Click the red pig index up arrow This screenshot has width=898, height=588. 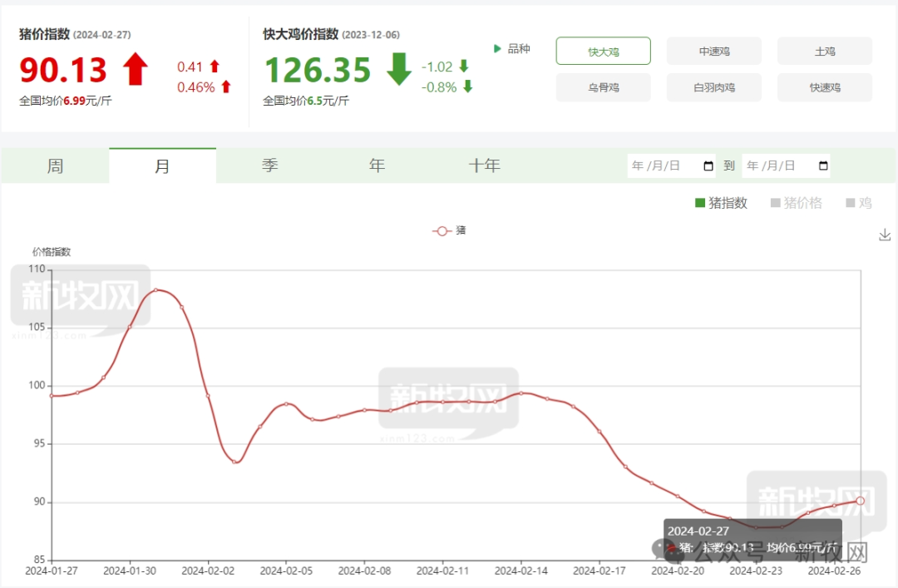[135, 70]
